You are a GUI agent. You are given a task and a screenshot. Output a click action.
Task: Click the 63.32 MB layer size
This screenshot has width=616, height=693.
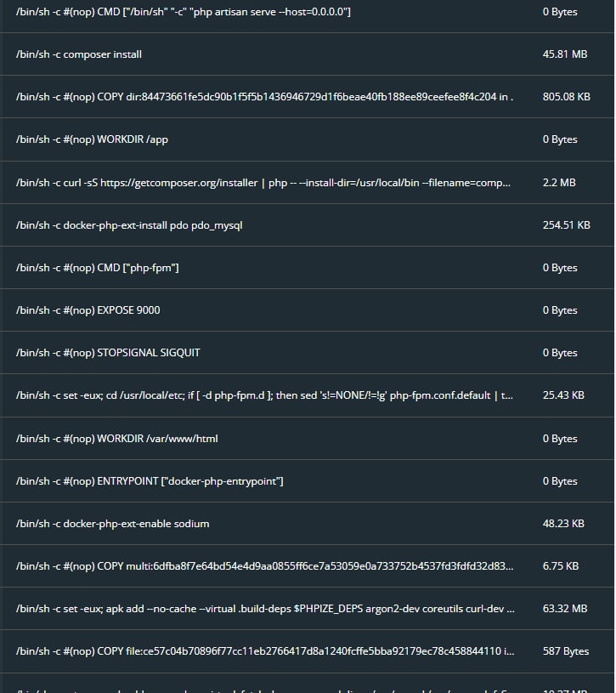[x=565, y=609]
